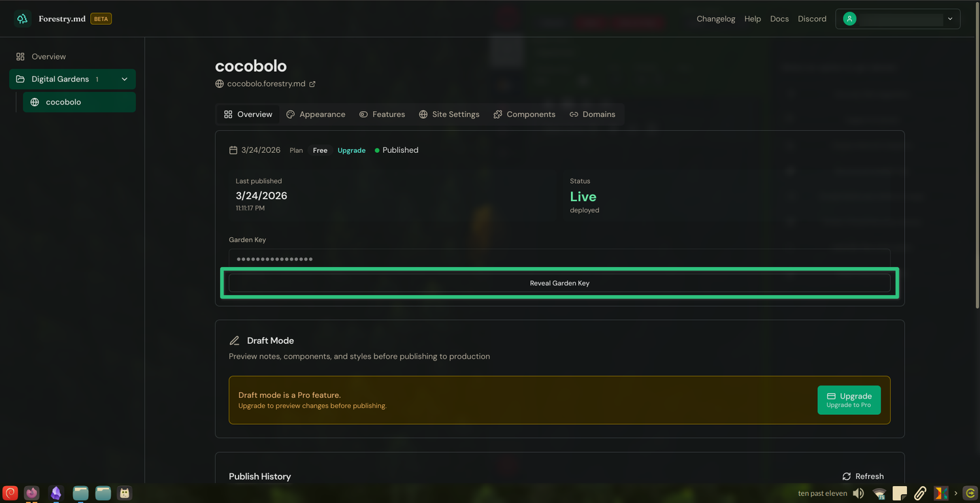Image resolution: width=980 pixels, height=503 pixels.
Task: Collapse the Digital Gardens section chevron
Action: (124, 79)
